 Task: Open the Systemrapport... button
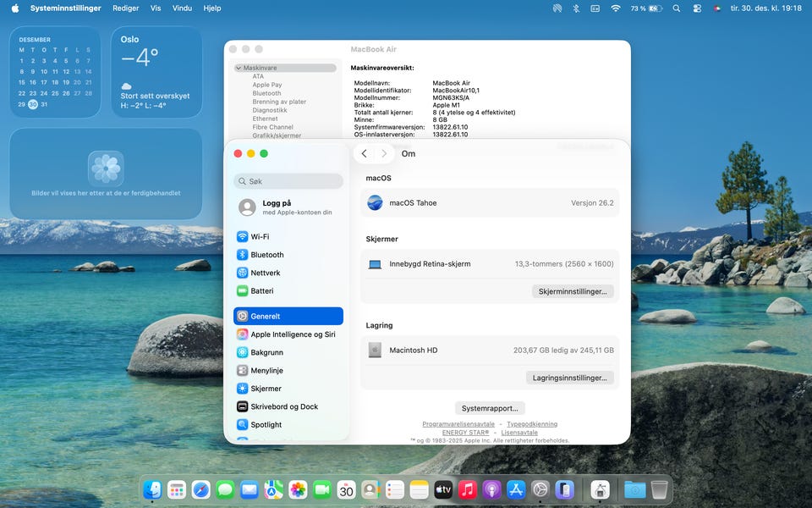point(490,408)
